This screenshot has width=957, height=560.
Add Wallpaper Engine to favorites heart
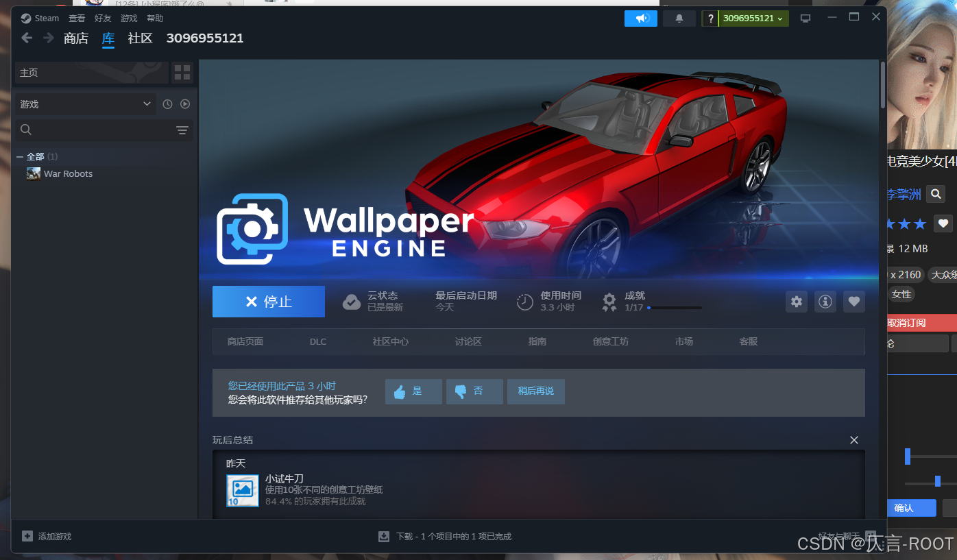[x=854, y=302]
